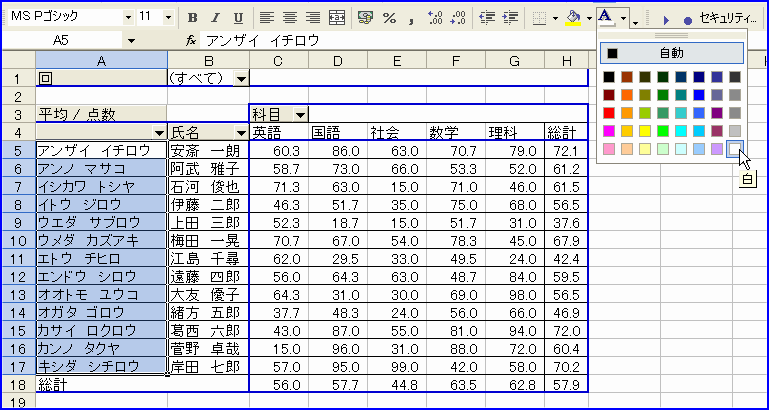Image resolution: width=769 pixels, height=410 pixels.
Task: Select cell 菅野 卓哉
Action: 208,349
